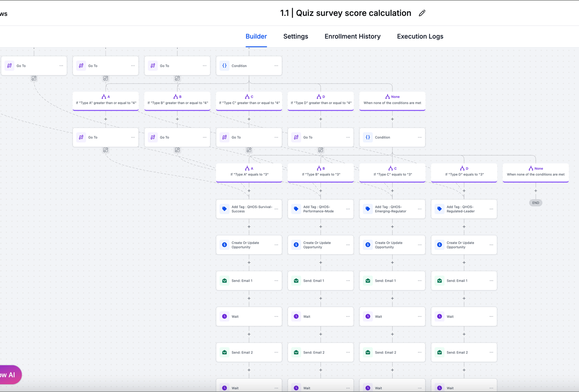The image size is (579, 392).
Task: Click the Ask AI button at bottom left
Action: pos(9,375)
